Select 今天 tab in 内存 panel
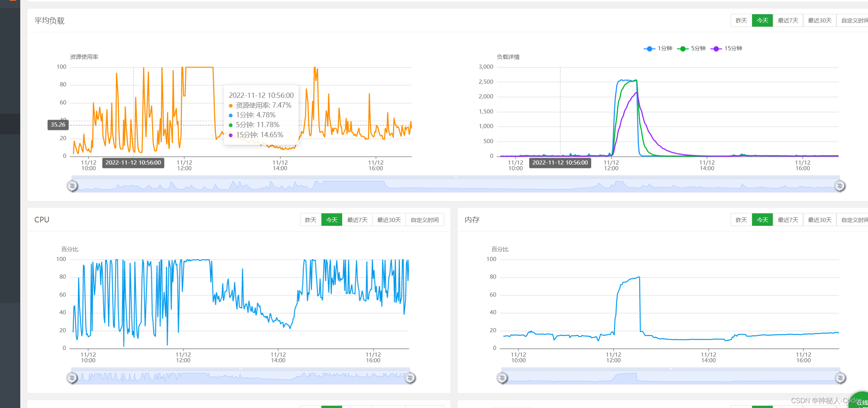Viewport: 868px width, 408px height. 762,220
